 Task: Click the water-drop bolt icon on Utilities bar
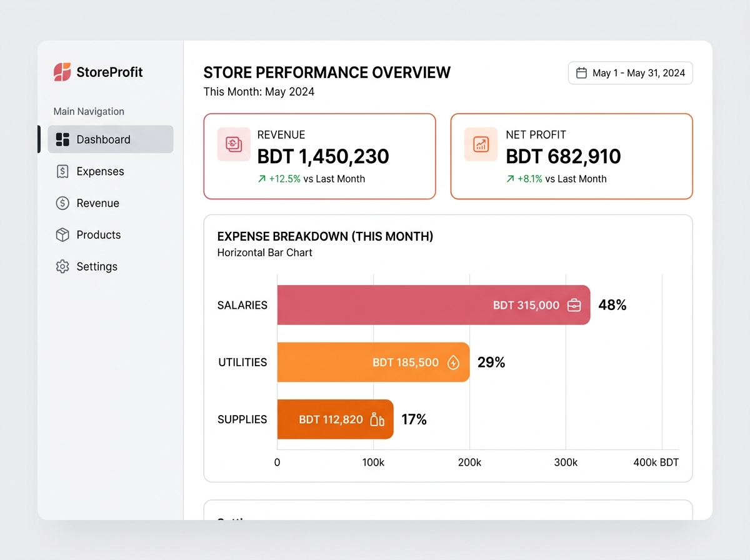[x=454, y=362]
